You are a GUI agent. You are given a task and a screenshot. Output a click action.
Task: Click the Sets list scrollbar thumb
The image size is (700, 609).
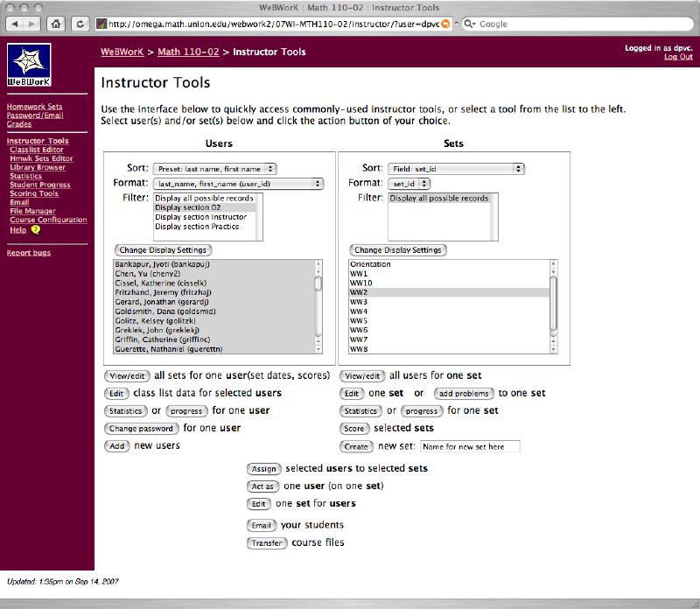click(x=554, y=304)
